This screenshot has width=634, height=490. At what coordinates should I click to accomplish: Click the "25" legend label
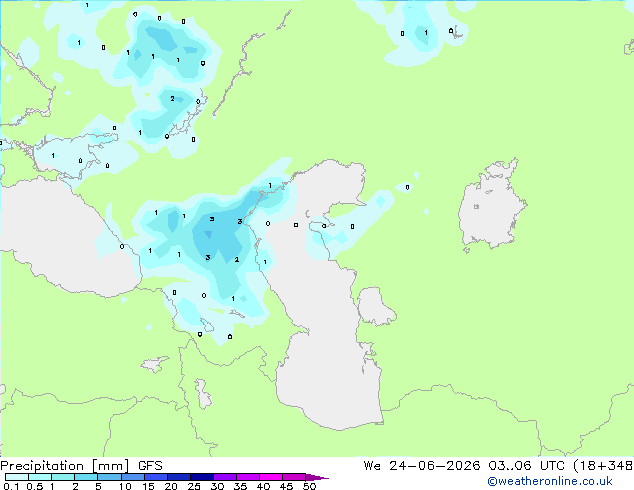tap(194, 486)
